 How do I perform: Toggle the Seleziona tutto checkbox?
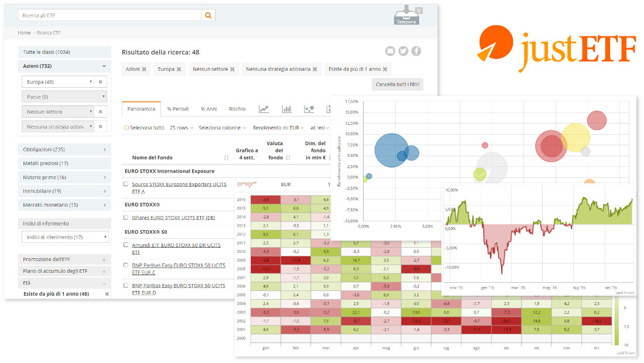(x=126, y=128)
